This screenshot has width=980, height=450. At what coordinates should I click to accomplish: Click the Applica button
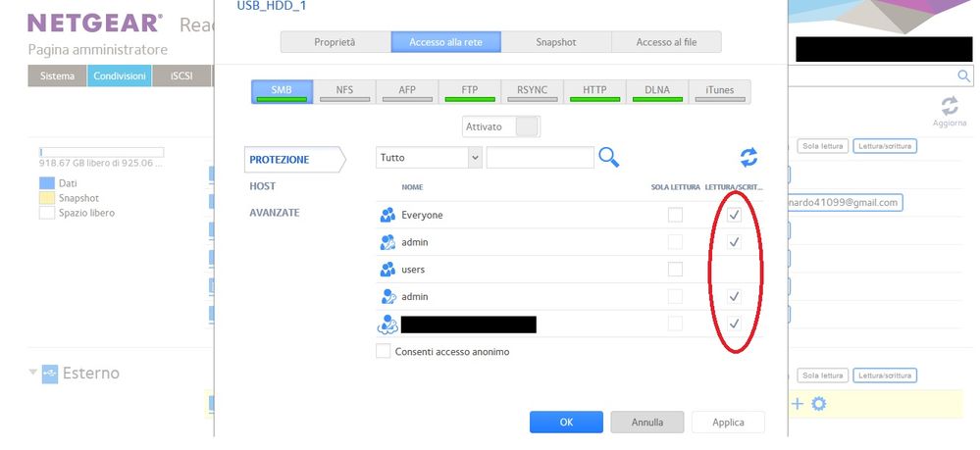(x=728, y=422)
